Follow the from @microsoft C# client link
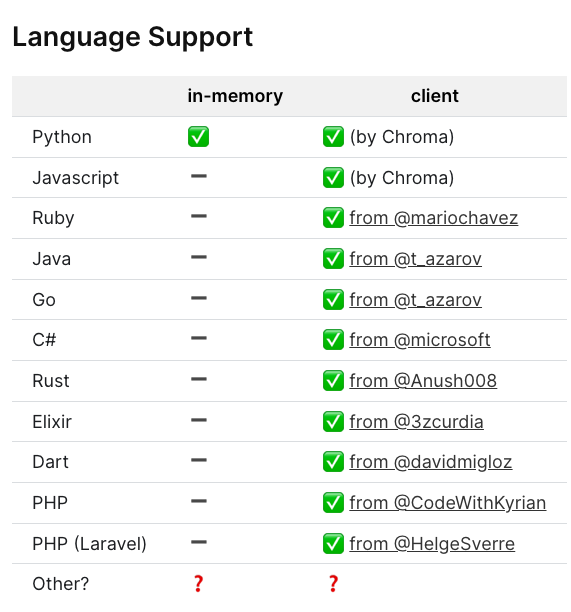This screenshot has width=571, height=612. tap(419, 340)
